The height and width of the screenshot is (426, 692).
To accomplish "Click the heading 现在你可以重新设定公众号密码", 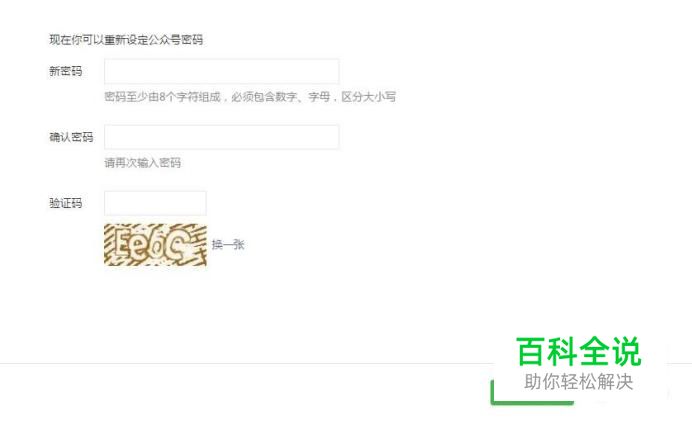I will coord(126,40).
